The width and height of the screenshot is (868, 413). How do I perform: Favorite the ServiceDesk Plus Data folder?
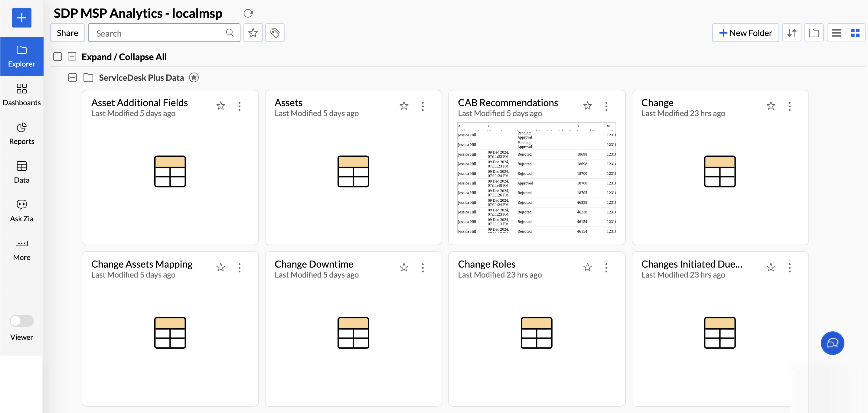tap(194, 78)
